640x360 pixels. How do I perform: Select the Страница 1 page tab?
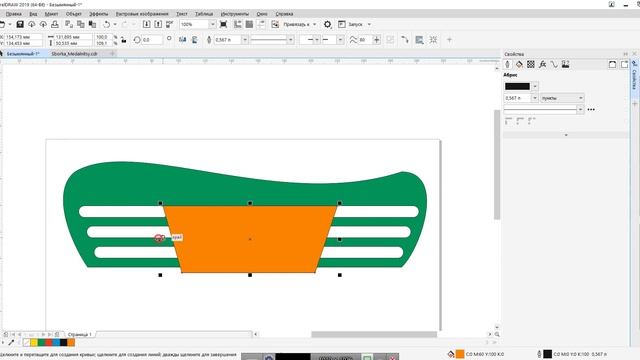(80, 334)
